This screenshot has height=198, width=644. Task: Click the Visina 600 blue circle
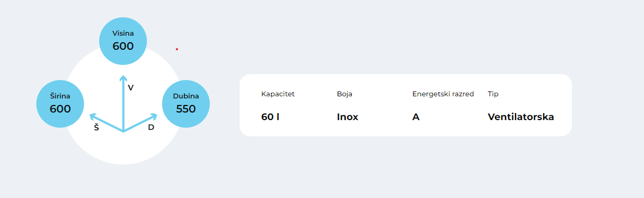click(x=123, y=41)
